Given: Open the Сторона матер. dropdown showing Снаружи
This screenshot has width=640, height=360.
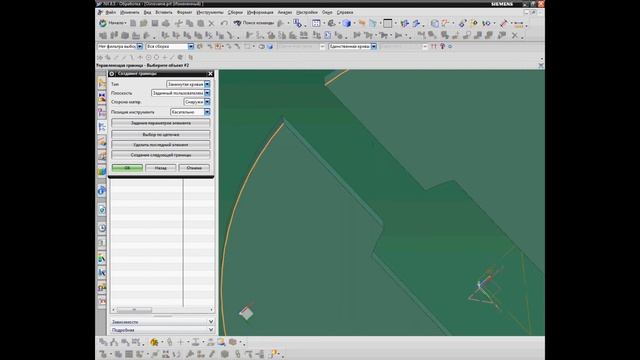Looking at the screenshot, I should point(197,102).
